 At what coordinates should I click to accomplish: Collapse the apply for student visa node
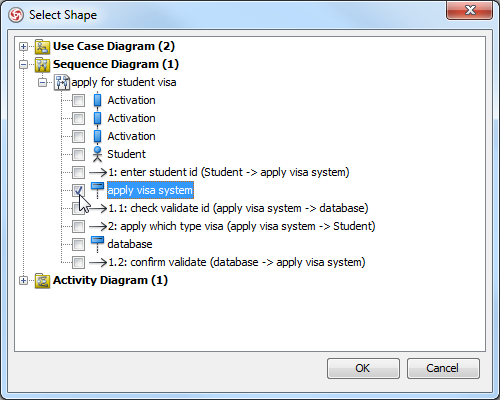pos(42,82)
